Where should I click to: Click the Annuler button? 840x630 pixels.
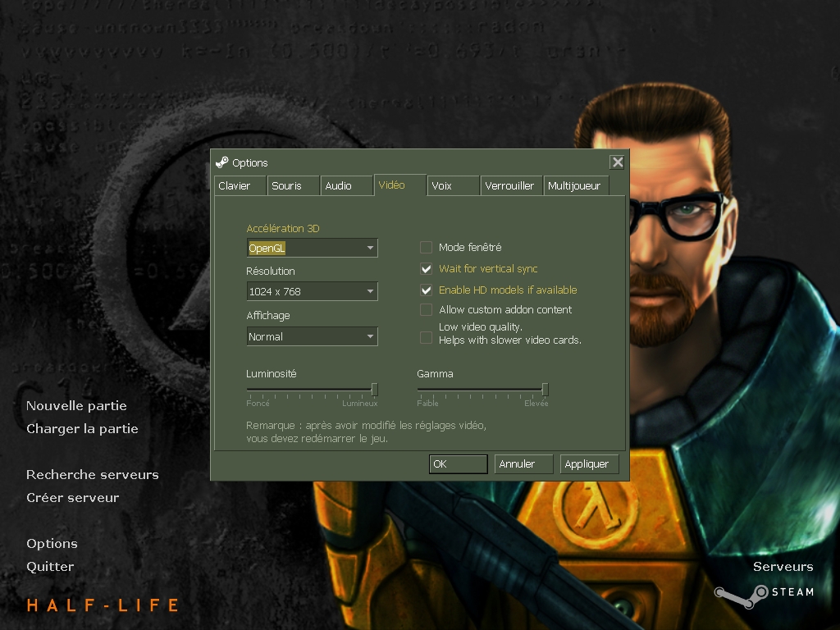tap(524, 464)
